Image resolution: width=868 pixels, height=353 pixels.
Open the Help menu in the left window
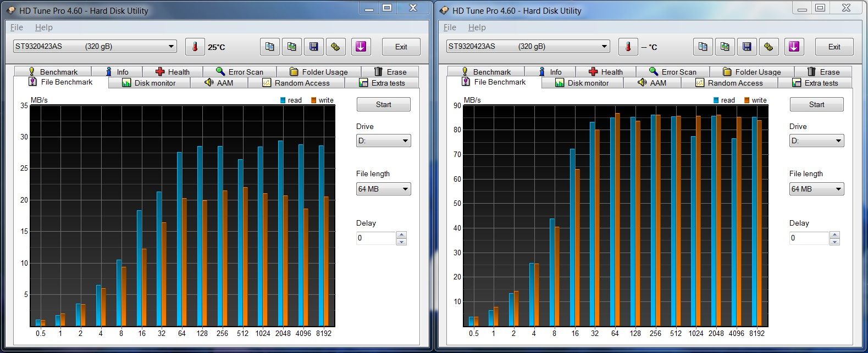43,27
